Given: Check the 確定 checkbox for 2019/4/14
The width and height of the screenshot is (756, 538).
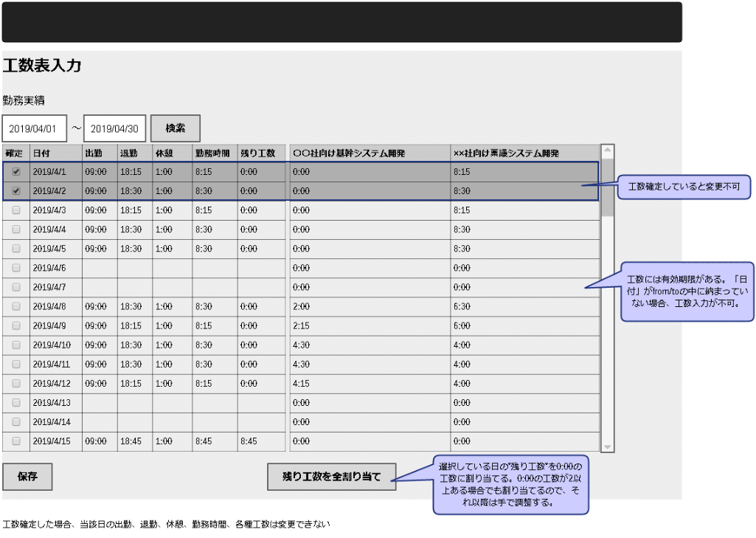Looking at the screenshot, I should (x=16, y=421).
